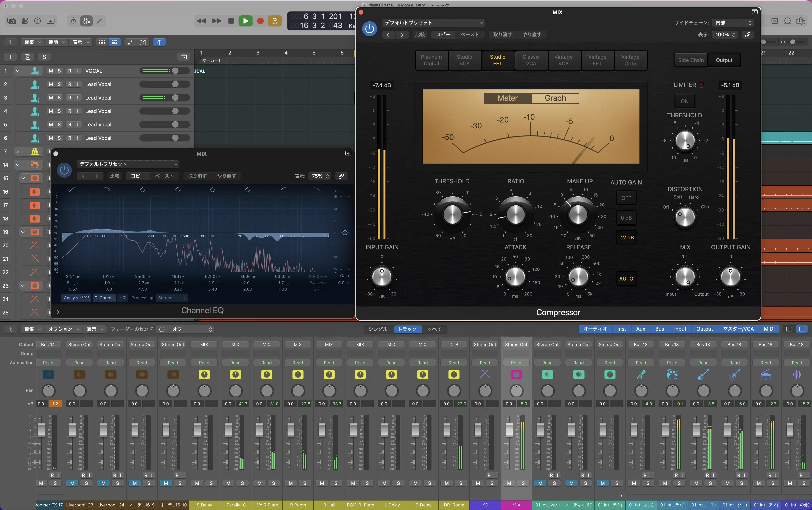Toggle the Q-Couple button in Channel EQ
The height and width of the screenshot is (510, 812).
tap(104, 298)
